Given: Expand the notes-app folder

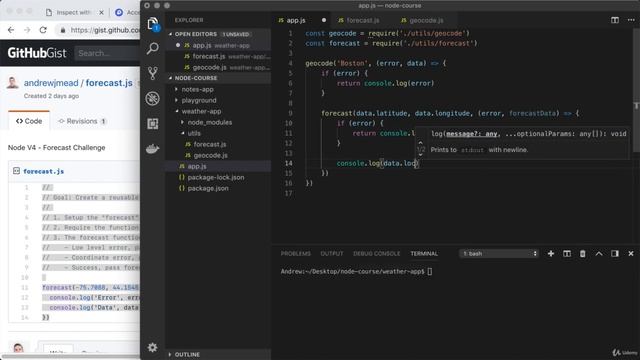Looking at the screenshot, I should coord(177,89).
